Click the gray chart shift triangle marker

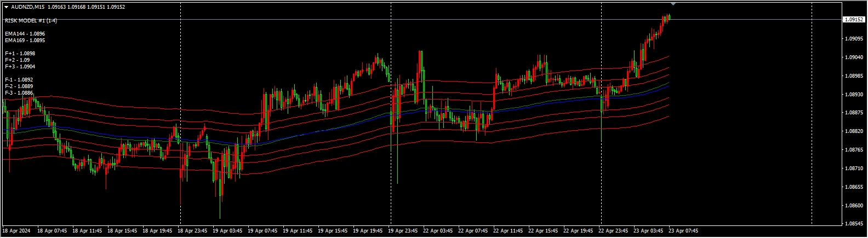(673, 4)
